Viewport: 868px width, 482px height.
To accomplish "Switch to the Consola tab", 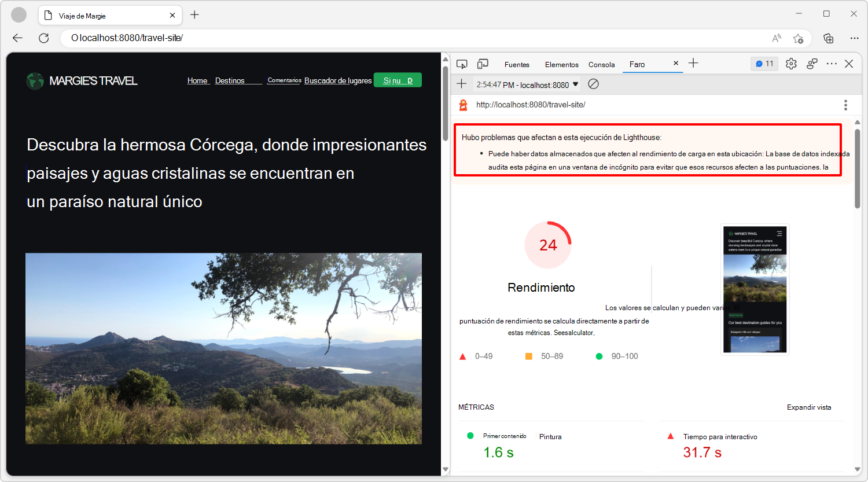I will (x=601, y=64).
